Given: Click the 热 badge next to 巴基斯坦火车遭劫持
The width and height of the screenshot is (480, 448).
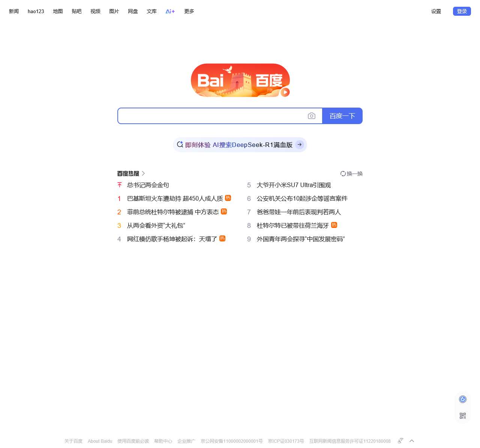Looking at the screenshot, I should 228,198.
